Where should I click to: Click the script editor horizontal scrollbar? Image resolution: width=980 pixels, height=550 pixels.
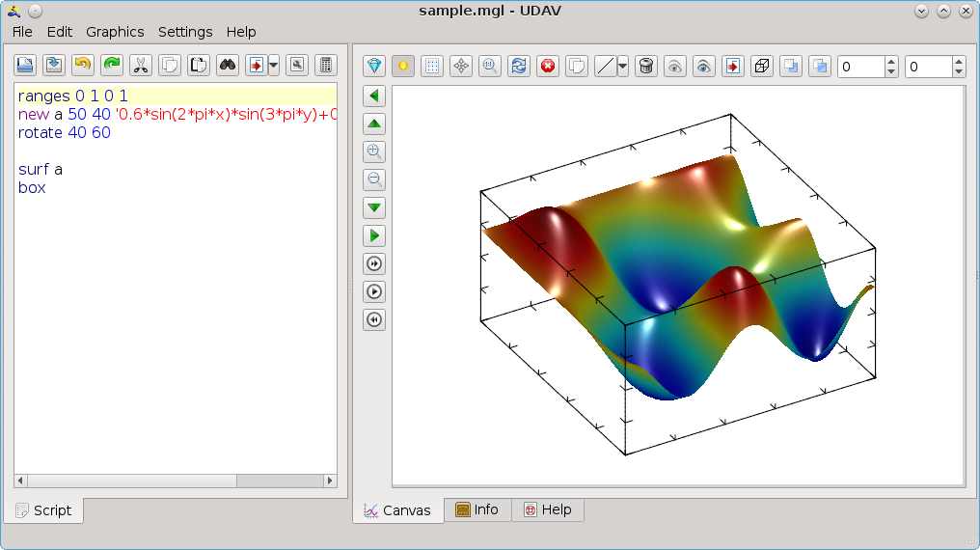tap(130, 481)
